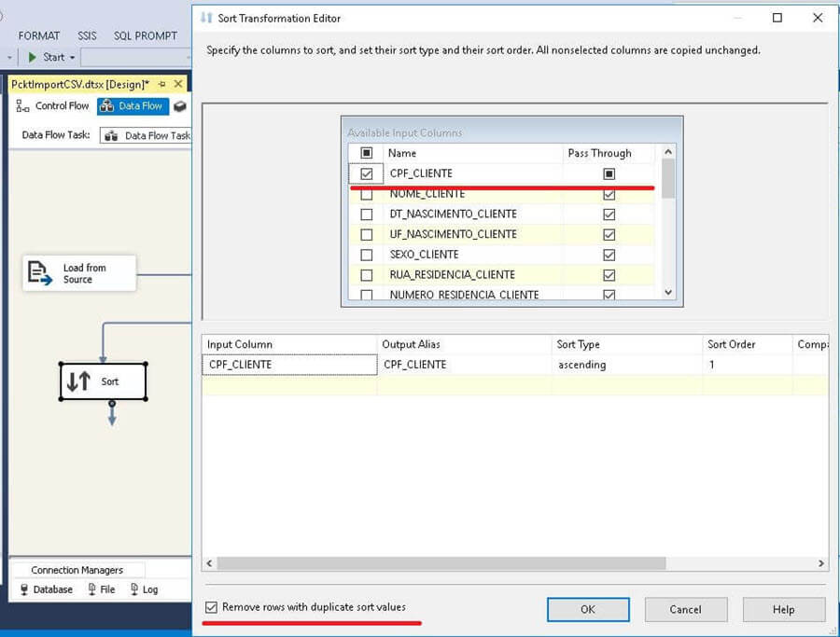Select the CPF_CLIENTE Input Column cell

click(289, 365)
